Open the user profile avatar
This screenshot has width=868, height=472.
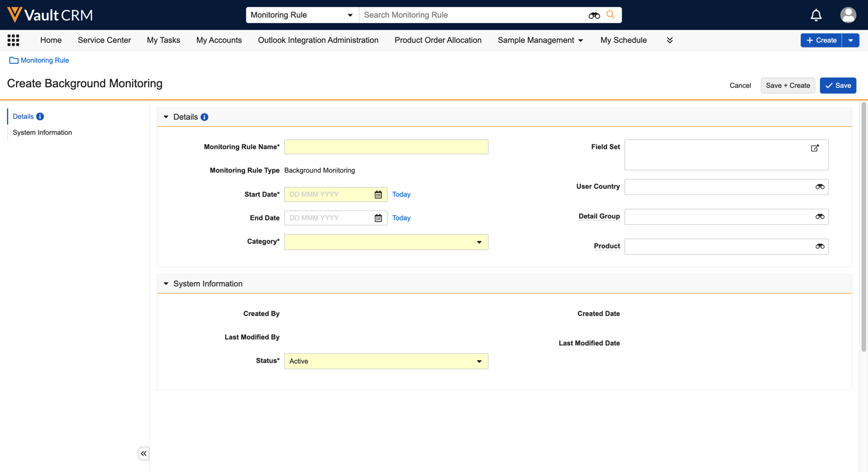point(847,15)
